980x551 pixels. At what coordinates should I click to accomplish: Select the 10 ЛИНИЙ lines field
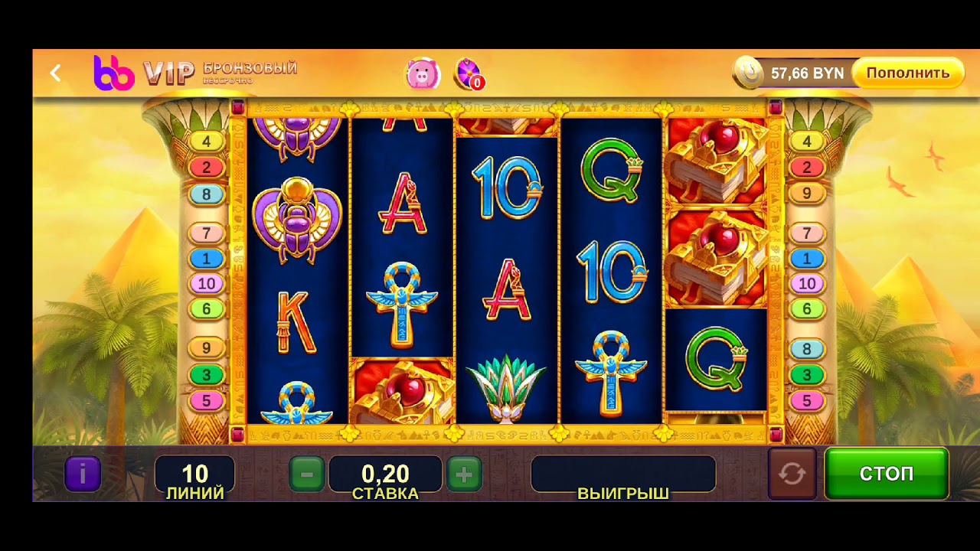click(x=194, y=479)
